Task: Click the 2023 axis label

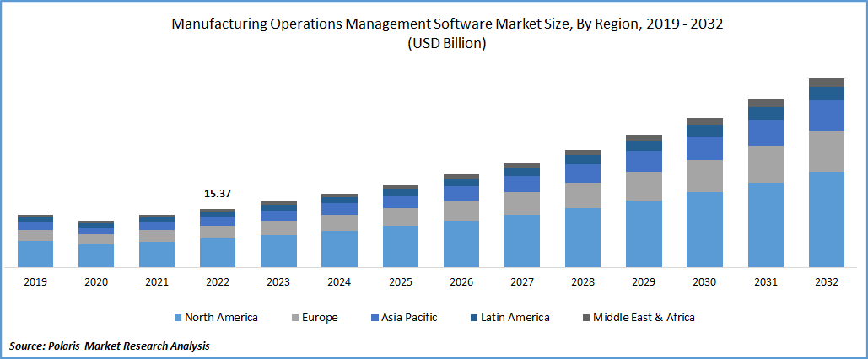Action: 278,281
